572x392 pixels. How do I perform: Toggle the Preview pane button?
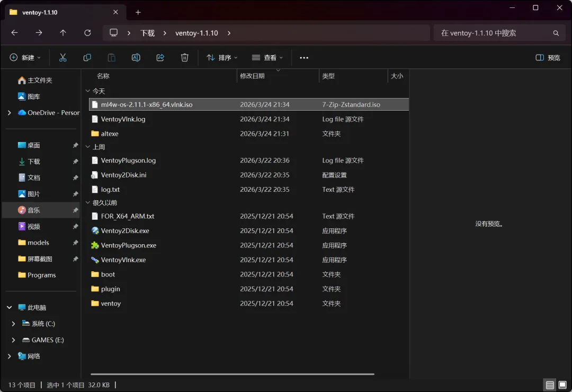548,58
